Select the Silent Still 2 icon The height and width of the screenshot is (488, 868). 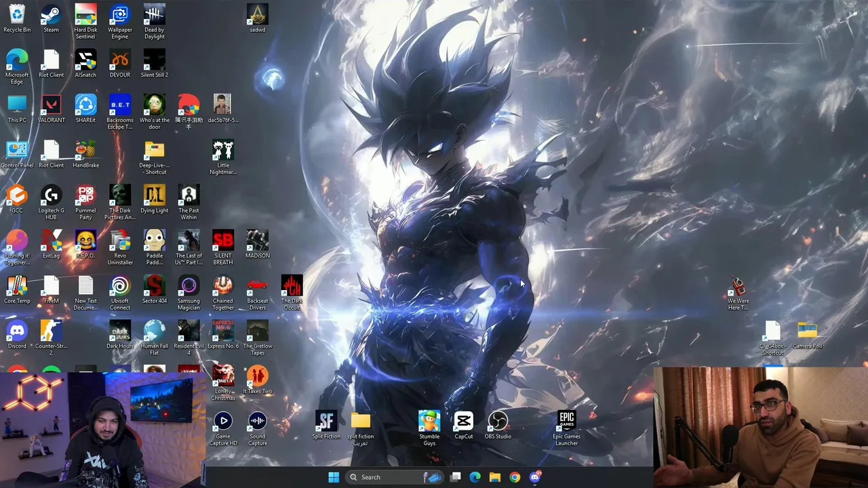[154, 64]
